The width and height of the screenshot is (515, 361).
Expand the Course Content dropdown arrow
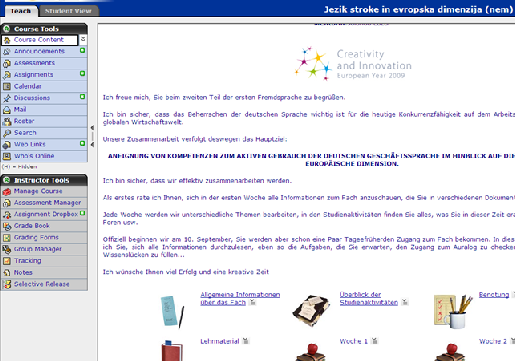[83, 39]
